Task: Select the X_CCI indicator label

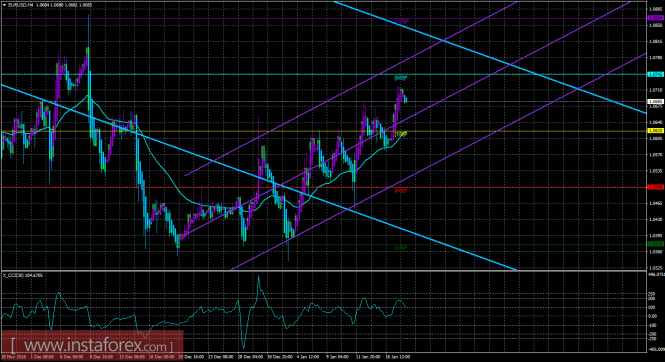Action: click(x=23, y=276)
